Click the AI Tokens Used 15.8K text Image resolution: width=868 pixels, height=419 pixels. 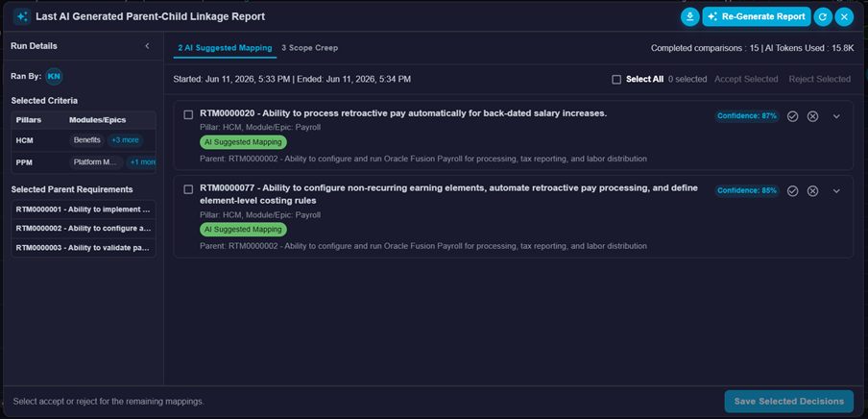click(x=809, y=48)
